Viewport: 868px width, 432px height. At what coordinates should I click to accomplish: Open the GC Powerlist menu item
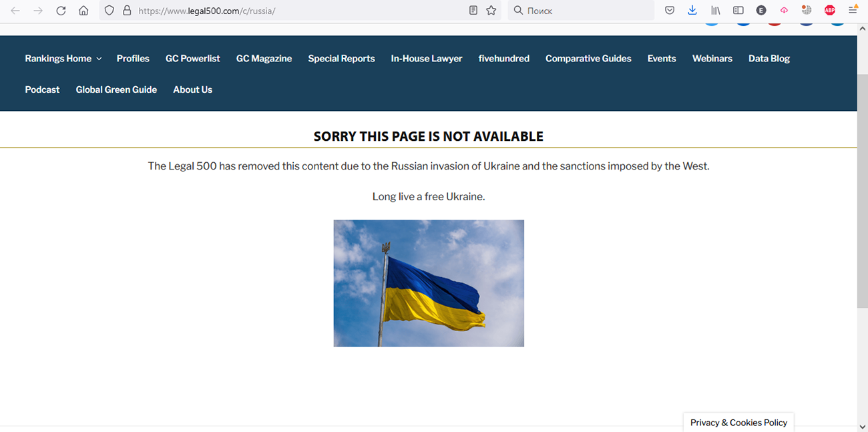(192, 59)
